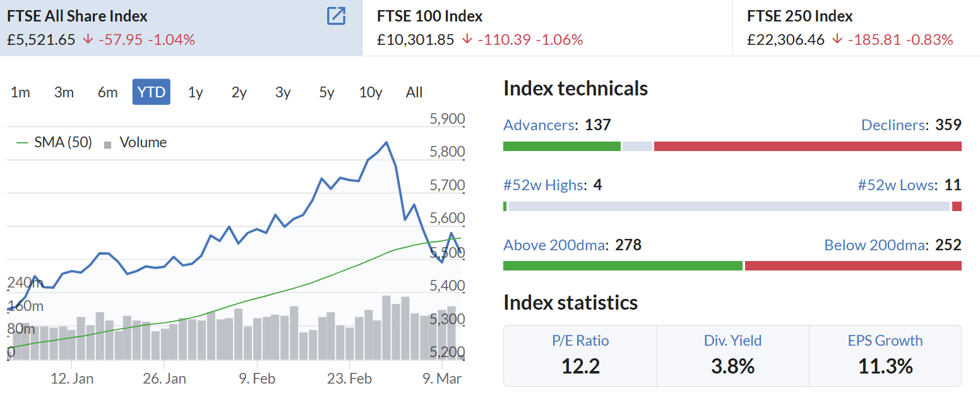Select the All chart range
The image size is (980, 395).
[414, 92]
